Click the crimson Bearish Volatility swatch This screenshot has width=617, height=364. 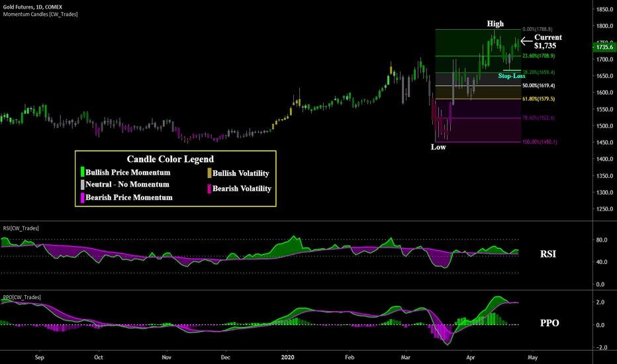209,189
